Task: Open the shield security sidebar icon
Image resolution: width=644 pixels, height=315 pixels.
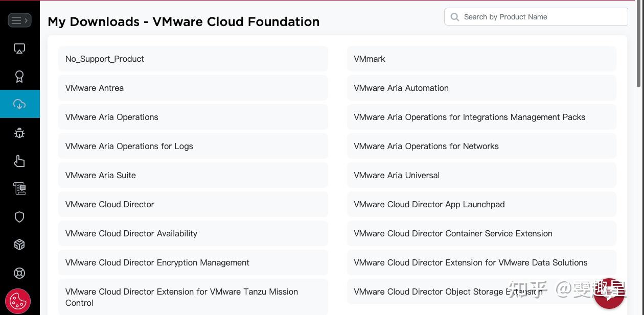Action: tap(19, 216)
